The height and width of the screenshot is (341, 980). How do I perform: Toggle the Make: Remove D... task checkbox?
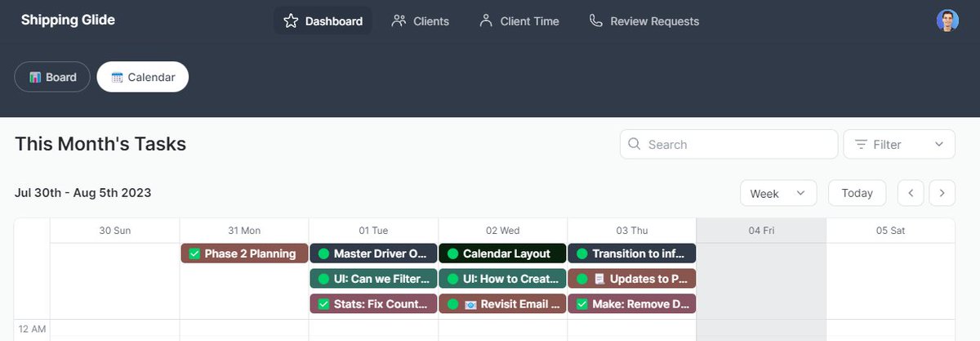pyautogui.click(x=582, y=304)
